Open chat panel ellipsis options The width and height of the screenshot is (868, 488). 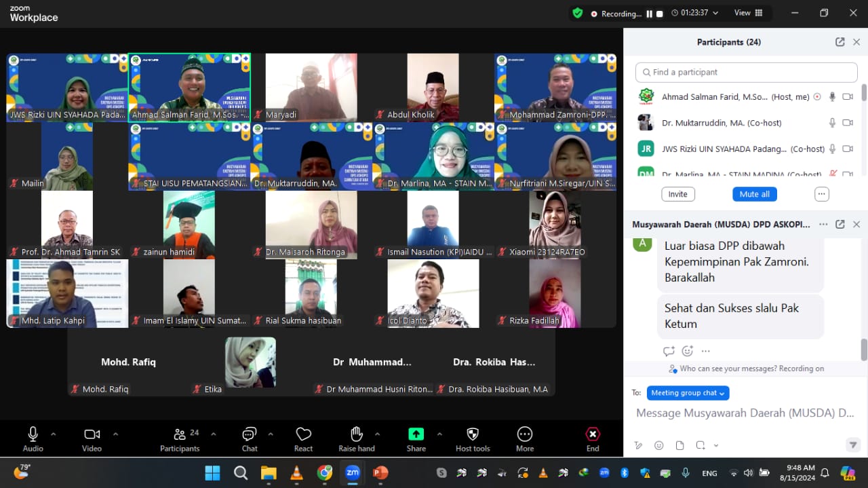[823, 224]
